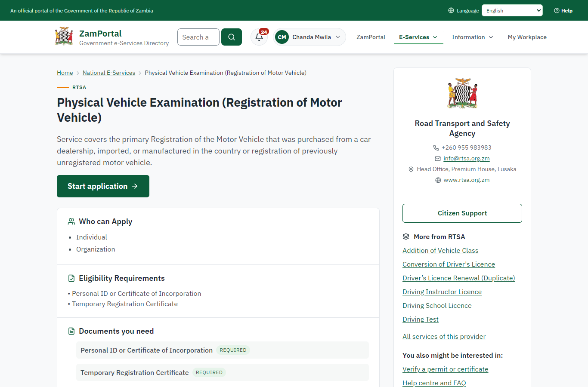This screenshot has width=588, height=387.
Task: Open Help in the top bar
Action: [563, 11]
